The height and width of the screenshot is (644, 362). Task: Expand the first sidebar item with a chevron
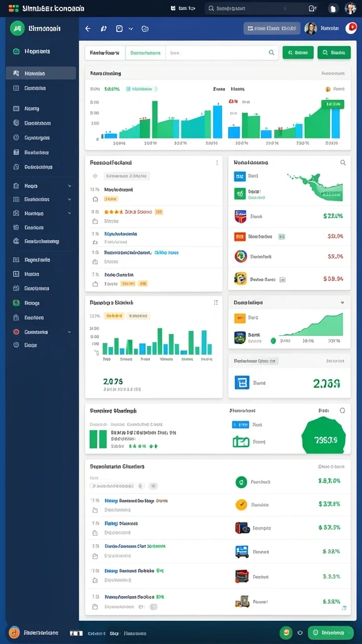[69, 186]
